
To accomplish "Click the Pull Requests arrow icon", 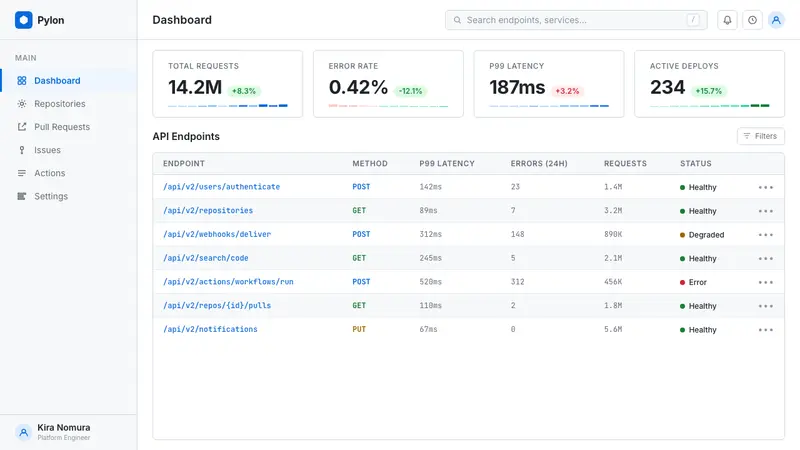I will pos(21,127).
